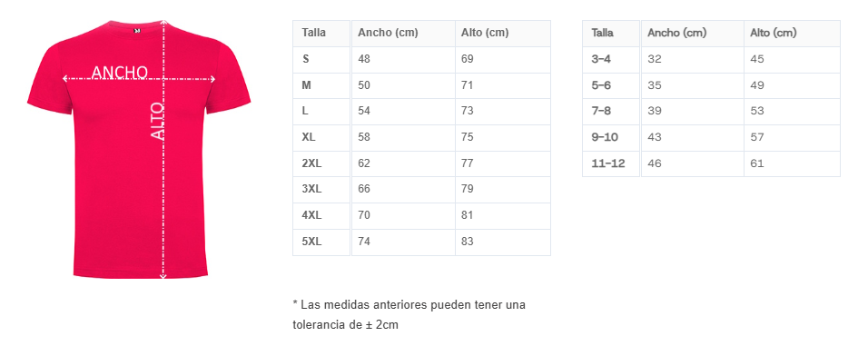Select the kids size 11-12 cell

pos(611,163)
